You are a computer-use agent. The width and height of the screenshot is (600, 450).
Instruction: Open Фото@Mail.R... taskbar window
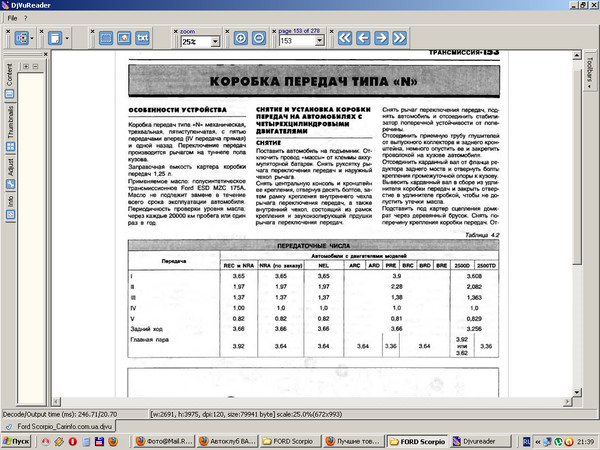pos(164,441)
